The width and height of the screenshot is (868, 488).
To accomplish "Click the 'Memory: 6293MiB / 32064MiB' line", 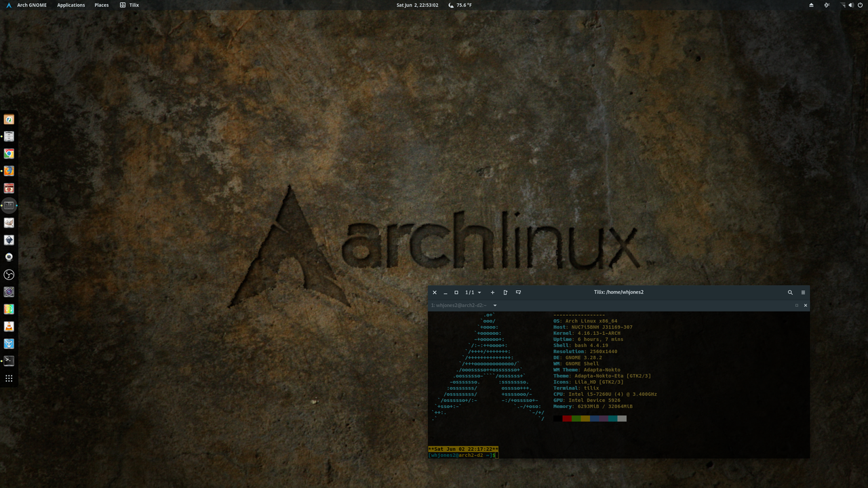I will 593,407.
